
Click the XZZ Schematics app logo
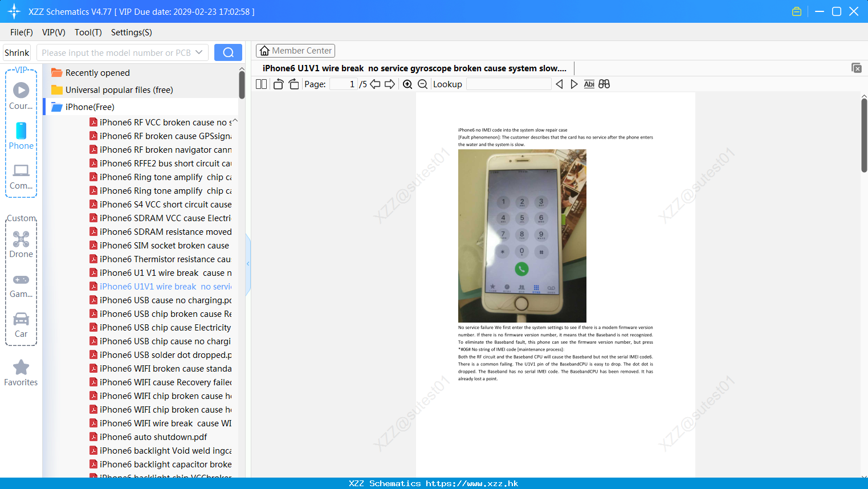coord(14,11)
